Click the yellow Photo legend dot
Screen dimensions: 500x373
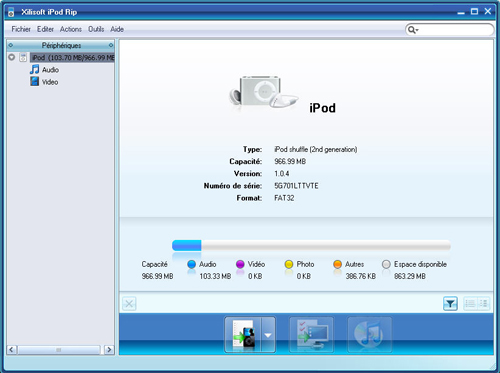point(289,264)
